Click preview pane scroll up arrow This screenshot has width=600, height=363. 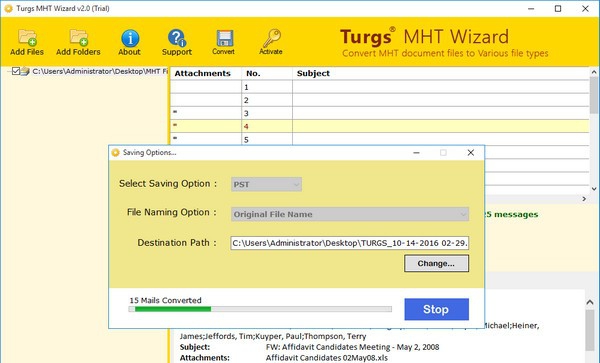590,302
